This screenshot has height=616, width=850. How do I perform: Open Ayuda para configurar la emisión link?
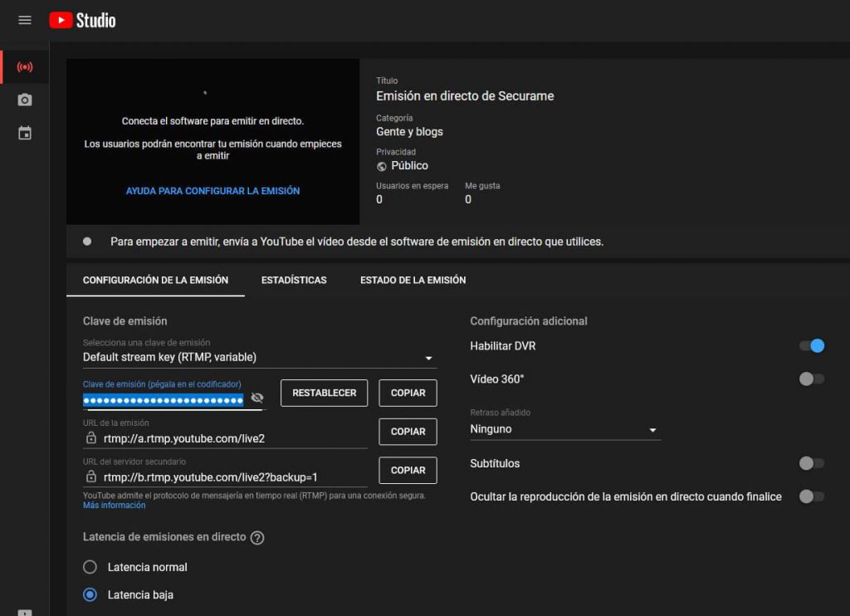[212, 191]
